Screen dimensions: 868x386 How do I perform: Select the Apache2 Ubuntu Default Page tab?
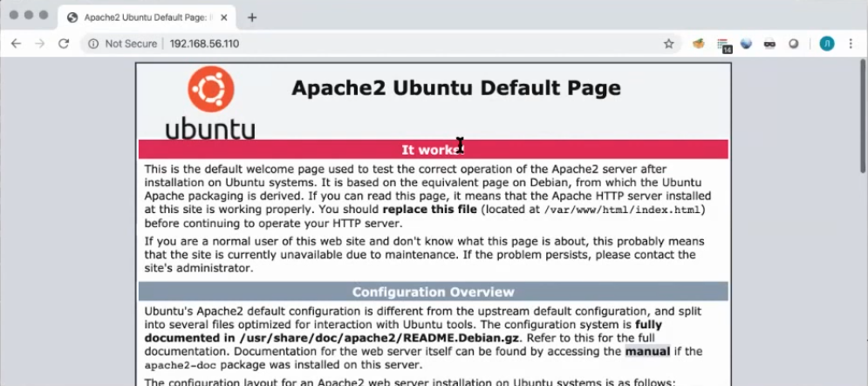(x=147, y=17)
